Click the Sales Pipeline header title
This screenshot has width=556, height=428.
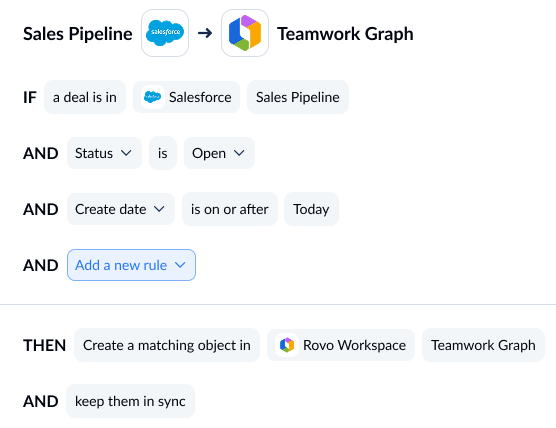click(78, 34)
